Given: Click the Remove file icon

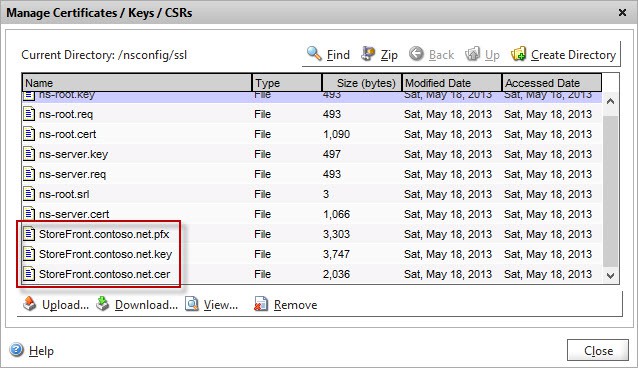Looking at the screenshot, I should click(260, 304).
